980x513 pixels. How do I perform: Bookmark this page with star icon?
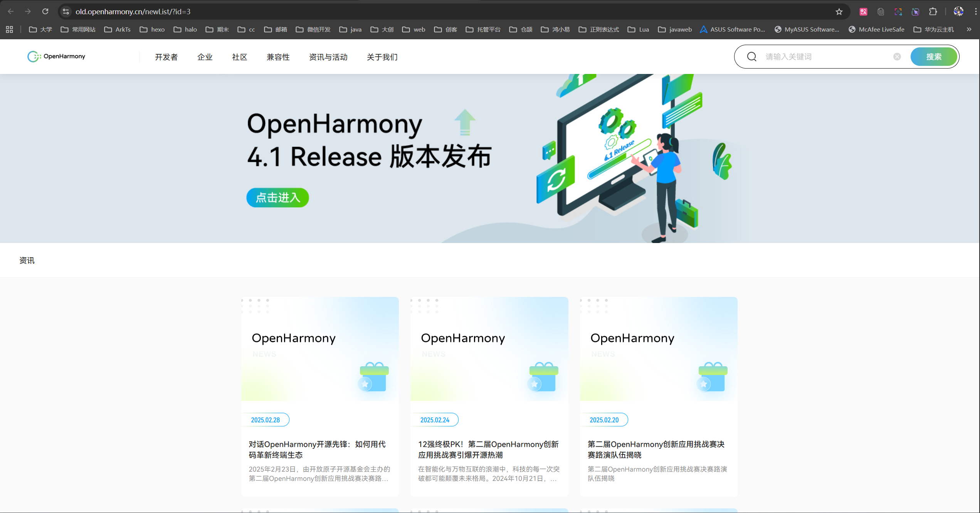tap(839, 12)
